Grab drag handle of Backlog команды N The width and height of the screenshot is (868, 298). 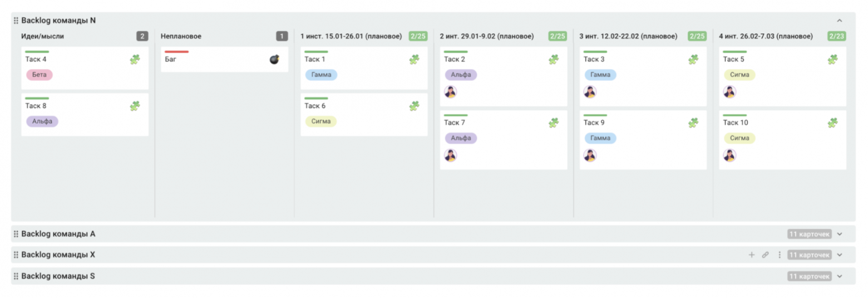pyautogui.click(x=16, y=21)
